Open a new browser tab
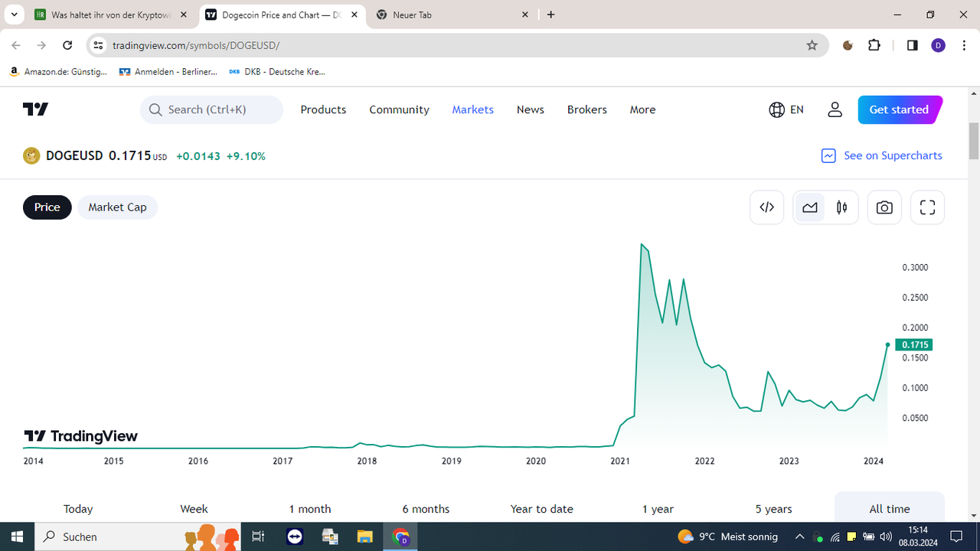This screenshot has width=980, height=551. click(x=551, y=15)
